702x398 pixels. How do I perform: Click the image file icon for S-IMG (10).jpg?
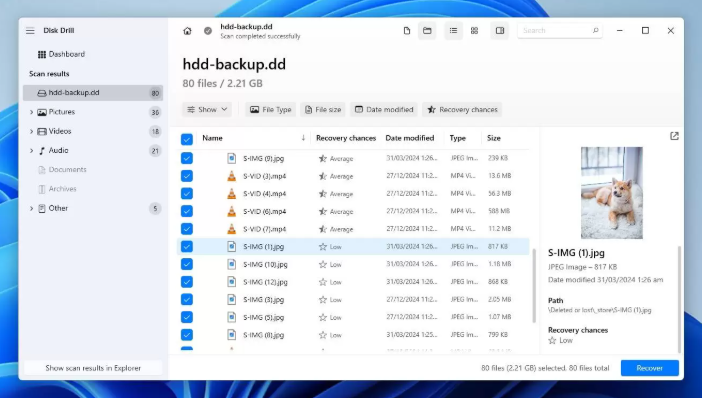[x=231, y=264]
